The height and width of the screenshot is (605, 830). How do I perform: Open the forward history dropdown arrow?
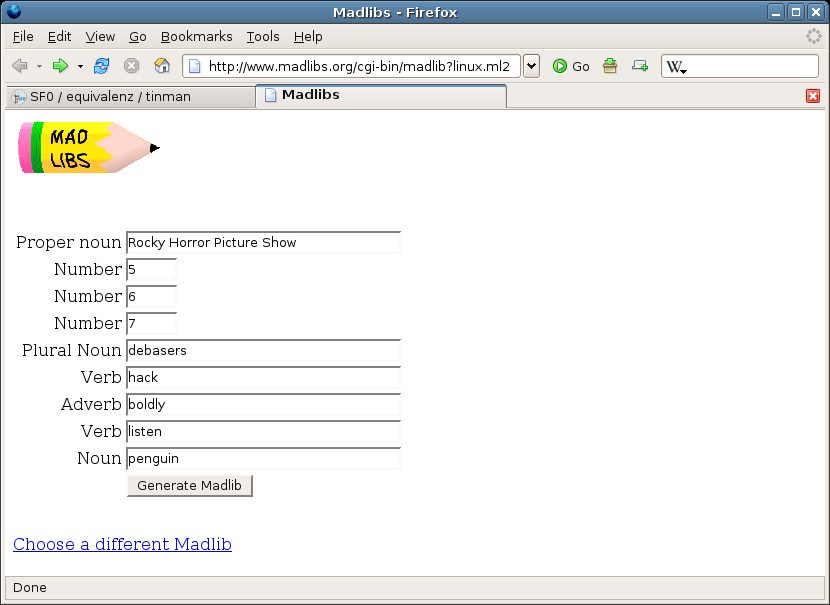tap(80, 67)
